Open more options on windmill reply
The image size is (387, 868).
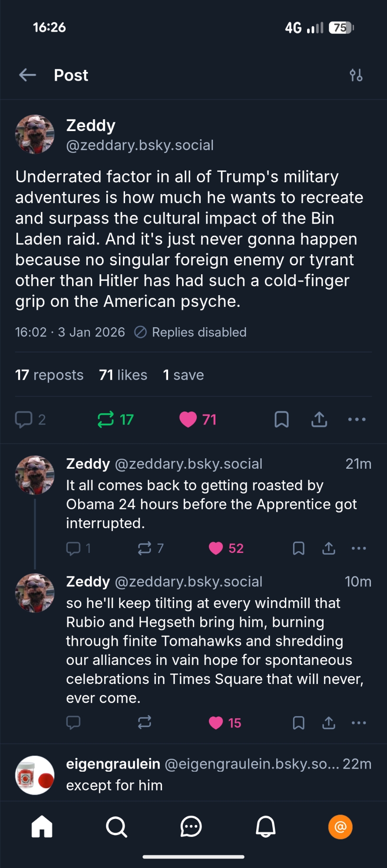click(x=359, y=723)
